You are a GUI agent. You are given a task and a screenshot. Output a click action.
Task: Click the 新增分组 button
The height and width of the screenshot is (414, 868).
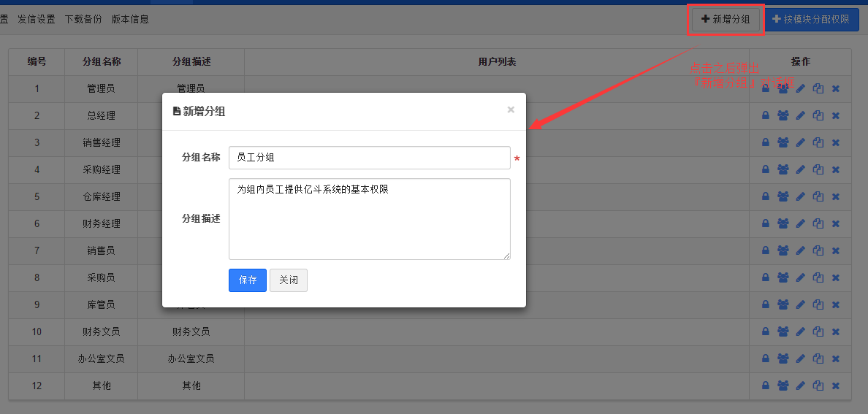click(726, 20)
